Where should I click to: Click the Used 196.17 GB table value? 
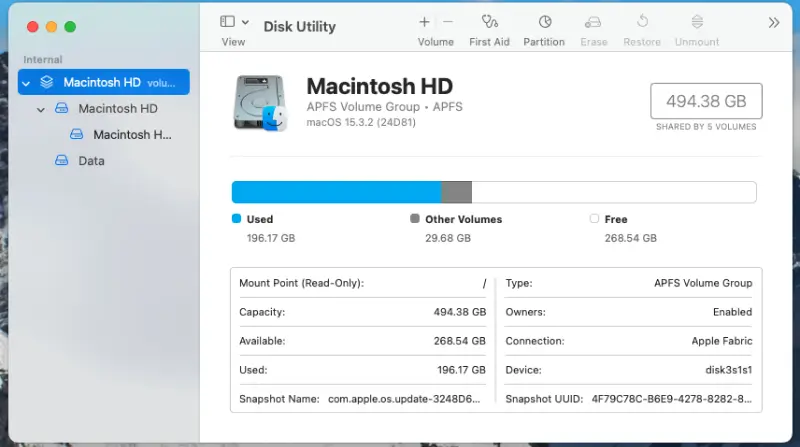pos(461,370)
